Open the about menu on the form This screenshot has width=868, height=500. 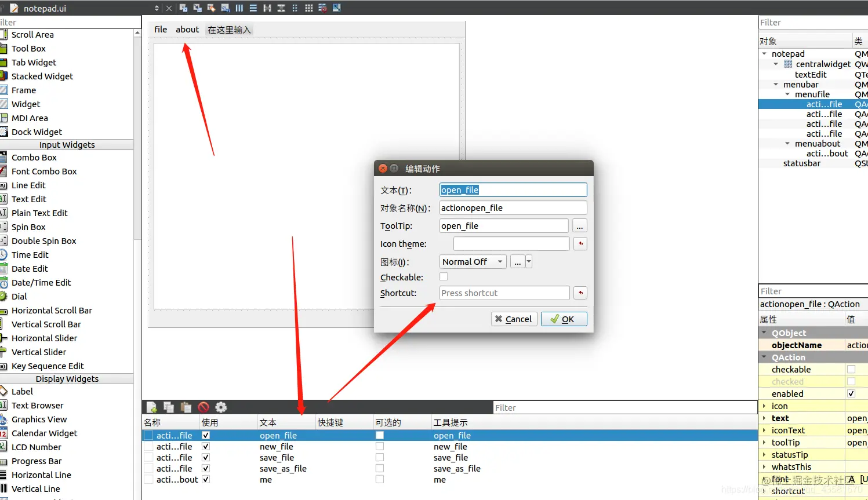point(187,30)
